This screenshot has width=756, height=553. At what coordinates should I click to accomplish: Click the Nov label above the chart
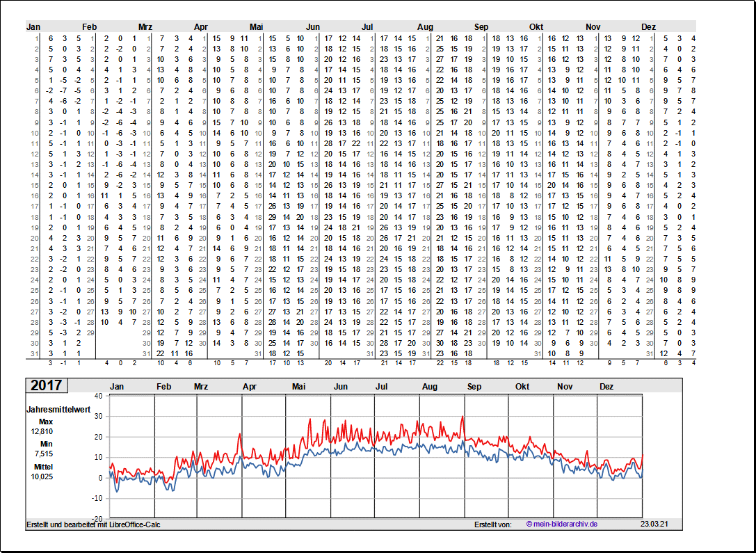pyautogui.click(x=565, y=387)
